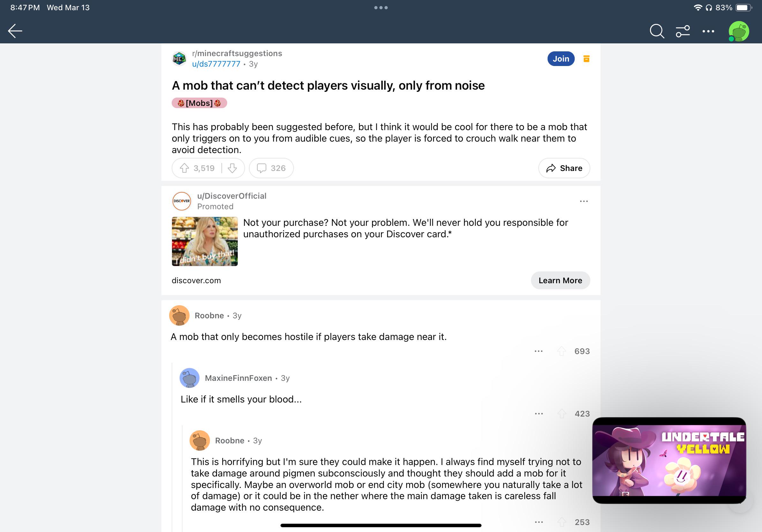The width and height of the screenshot is (762, 532).
Task: Open more options on MaxineFinnFoxen's comment
Action: [x=539, y=414]
